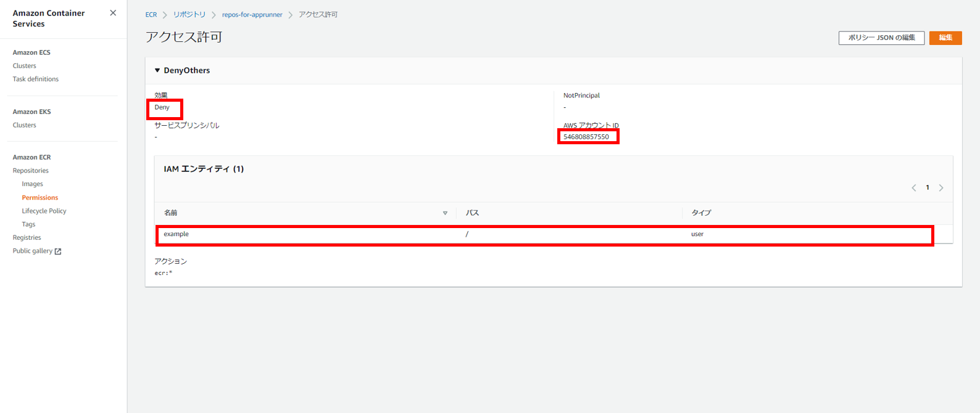Click the Amazon ECS sidebar heading
The height and width of the screenshot is (413, 980).
[31, 52]
